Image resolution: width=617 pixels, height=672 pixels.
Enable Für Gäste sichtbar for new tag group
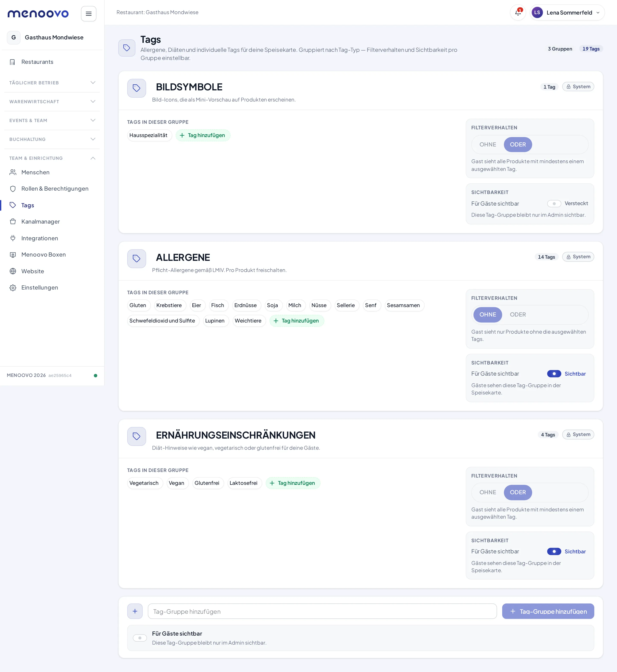pyautogui.click(x=140, y=638)
